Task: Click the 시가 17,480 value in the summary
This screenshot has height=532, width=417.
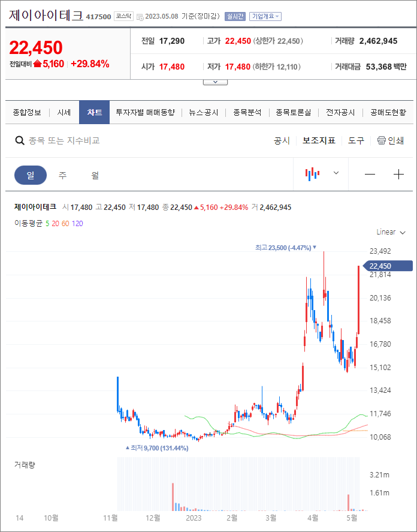Action: pyautogui.click(x=172, y=67)
